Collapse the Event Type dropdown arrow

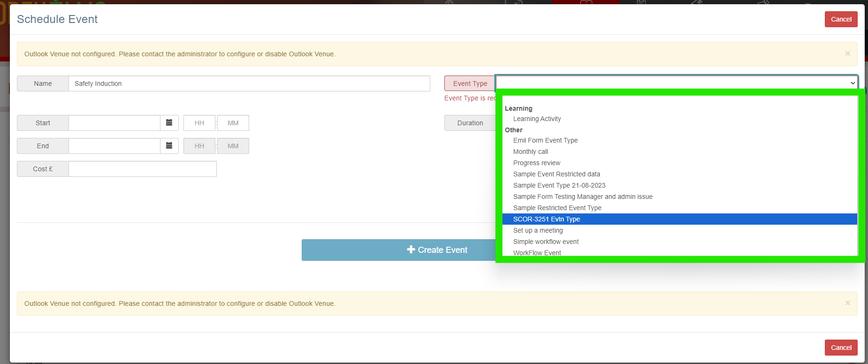(x=853, y=83)
